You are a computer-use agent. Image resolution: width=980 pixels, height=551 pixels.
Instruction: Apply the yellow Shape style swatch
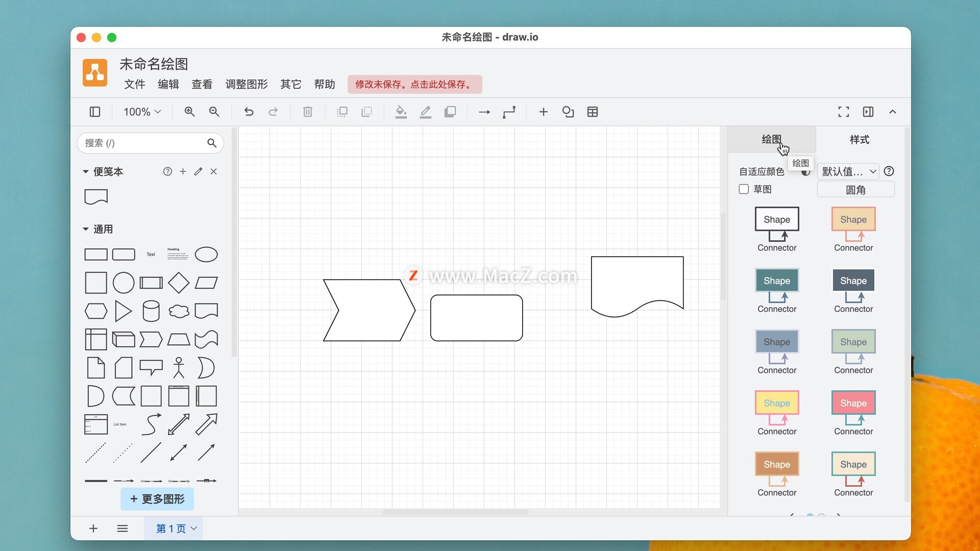[777, 413]
